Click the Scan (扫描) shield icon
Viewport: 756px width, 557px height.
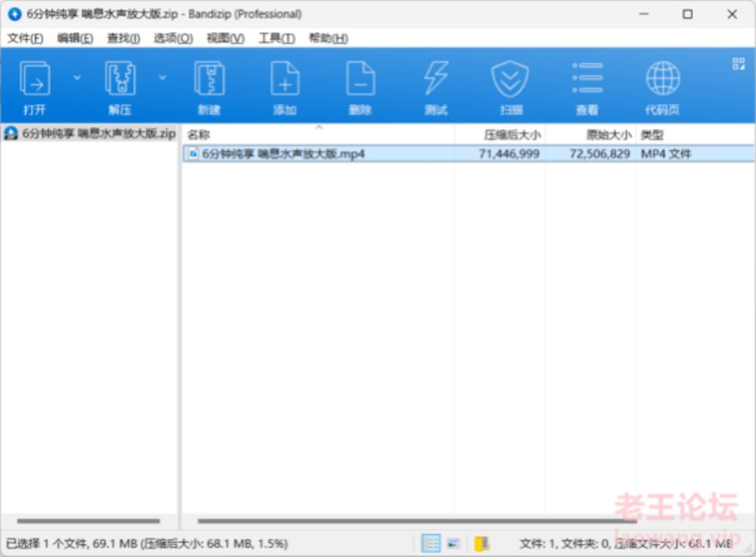click(x=510, y=78)
